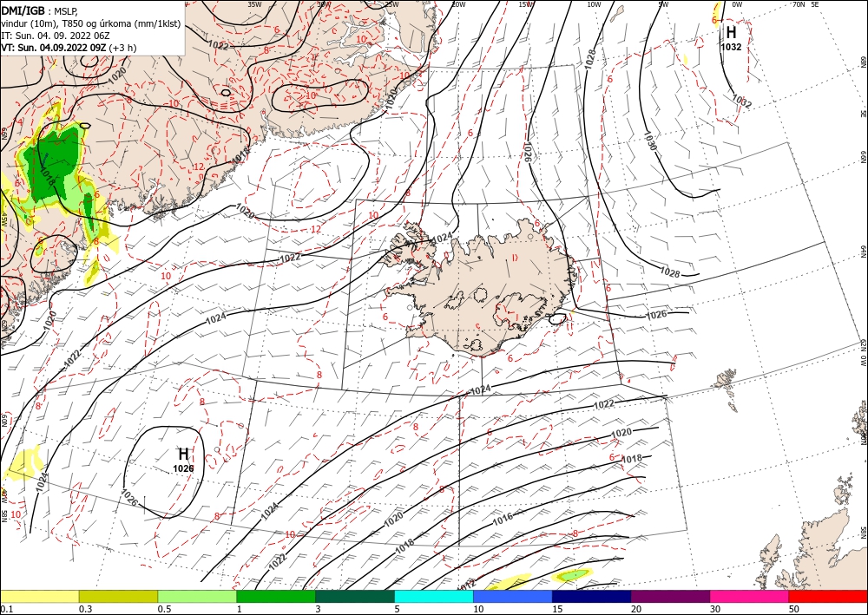Click the '30' legend value

[x=715, y=609]
